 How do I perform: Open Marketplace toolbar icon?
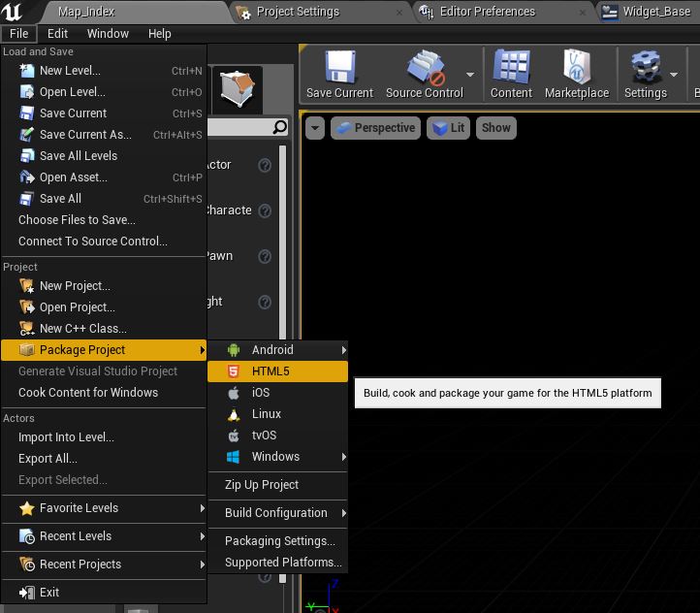577,67
